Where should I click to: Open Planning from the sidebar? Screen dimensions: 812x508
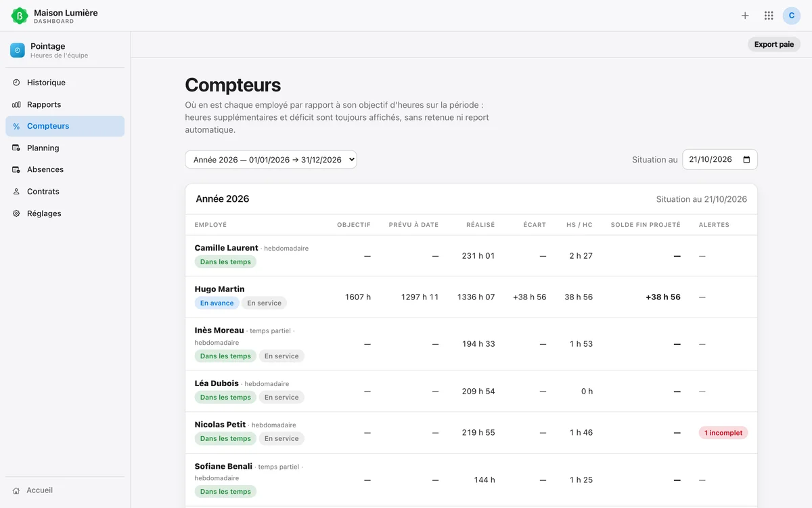pos(65,148)
